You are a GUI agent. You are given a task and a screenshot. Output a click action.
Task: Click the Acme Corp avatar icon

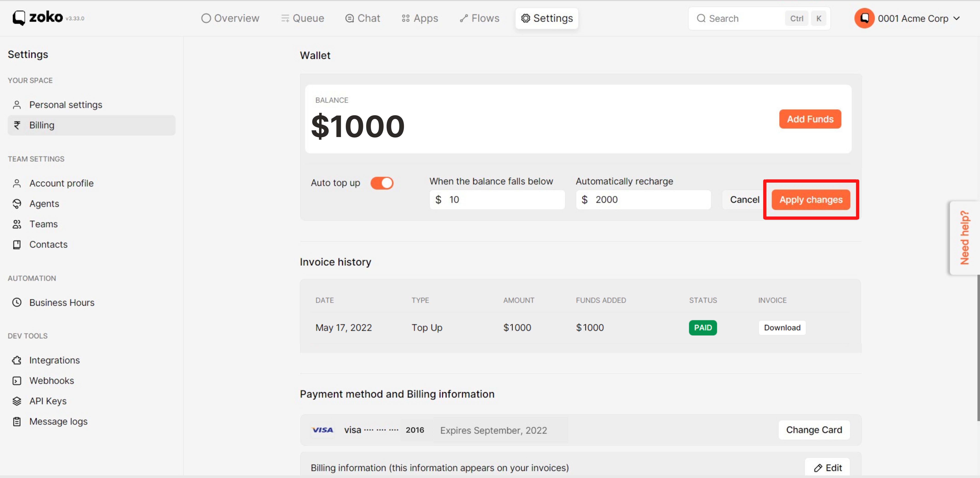click(x=864, y=18)
